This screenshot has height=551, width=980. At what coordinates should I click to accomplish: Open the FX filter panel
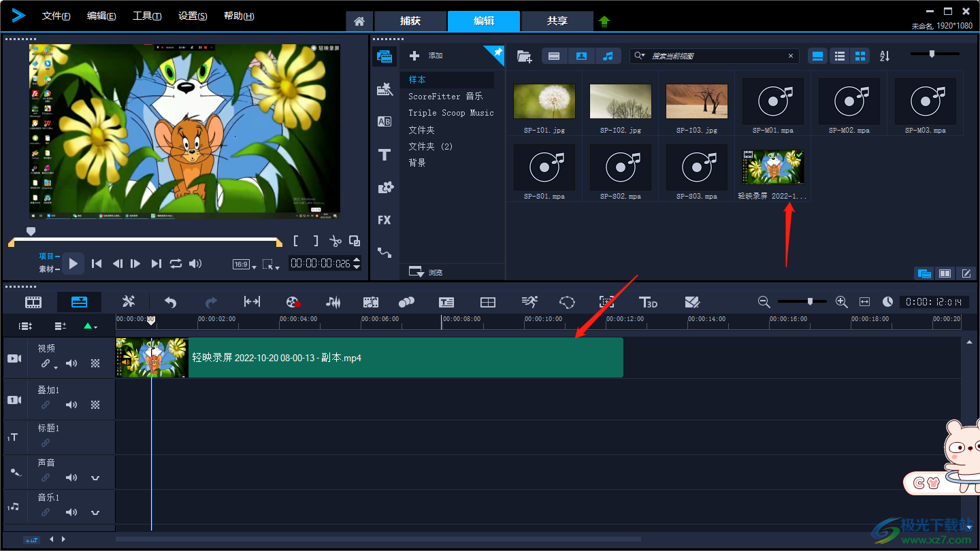click(385, 220)
